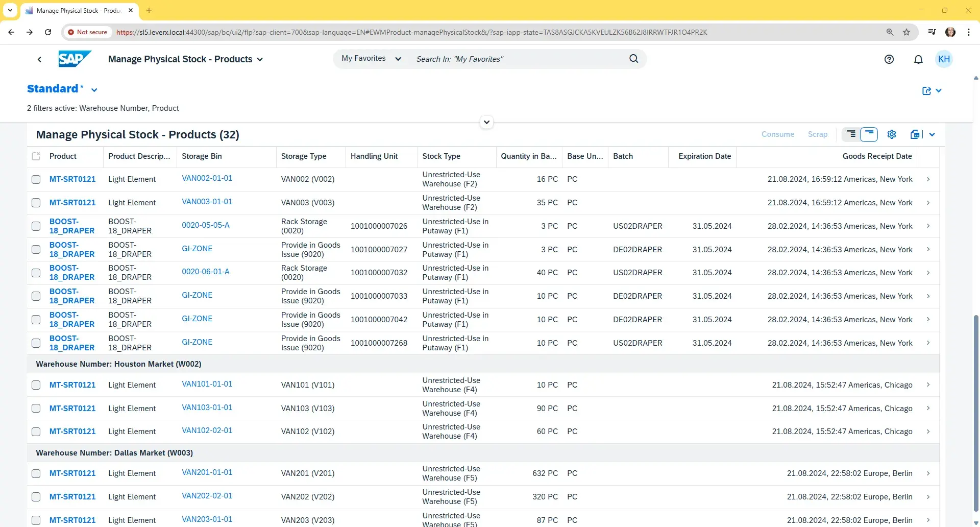Open storage bin link VAN103-01-01
Viewport: 980px width, 527px height.
point(207,408)
